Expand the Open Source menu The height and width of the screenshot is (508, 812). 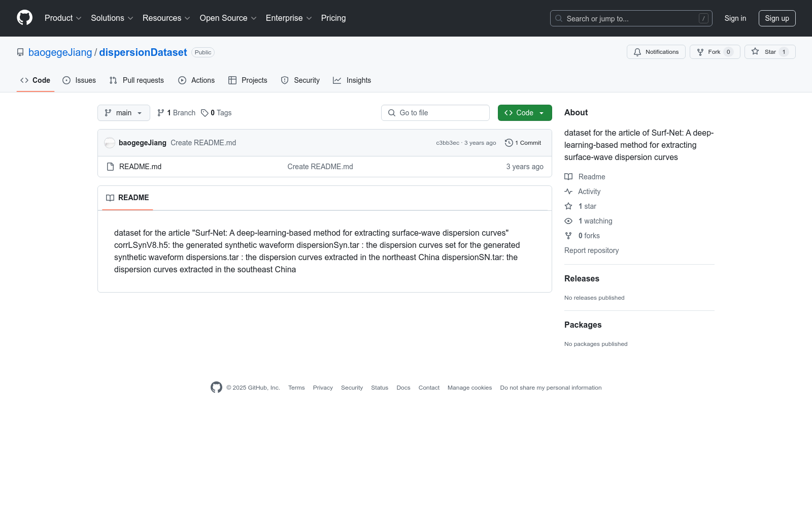point(228,18)
